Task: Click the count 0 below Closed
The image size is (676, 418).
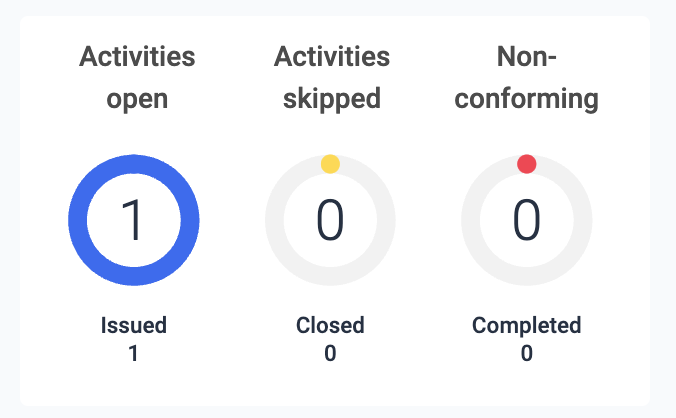Action: click(x=330, y=352)
